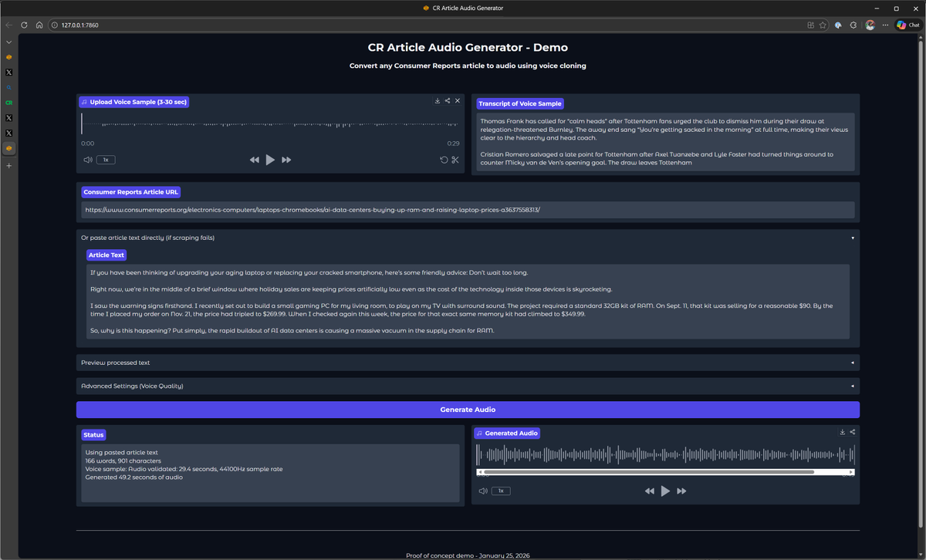The image size is (926, 560).
Task: Switch to the search magnifier tab
Action: tap(9, 87)
